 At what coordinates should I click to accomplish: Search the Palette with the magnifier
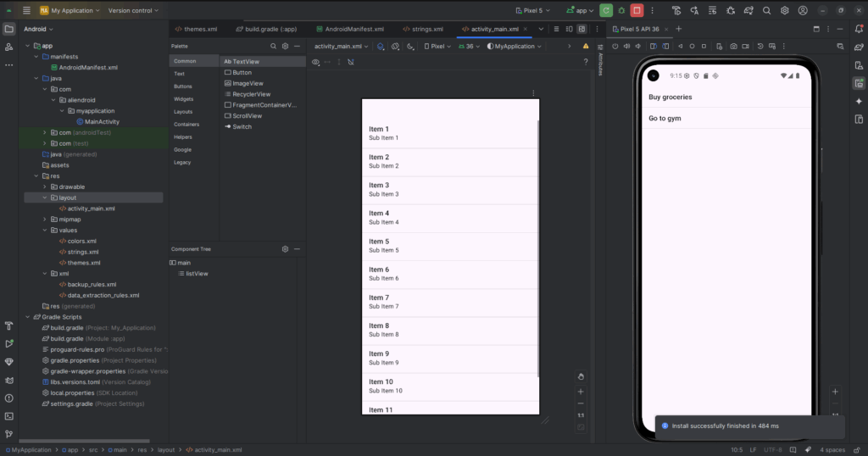pyautogui.click(x=273, y=47)
